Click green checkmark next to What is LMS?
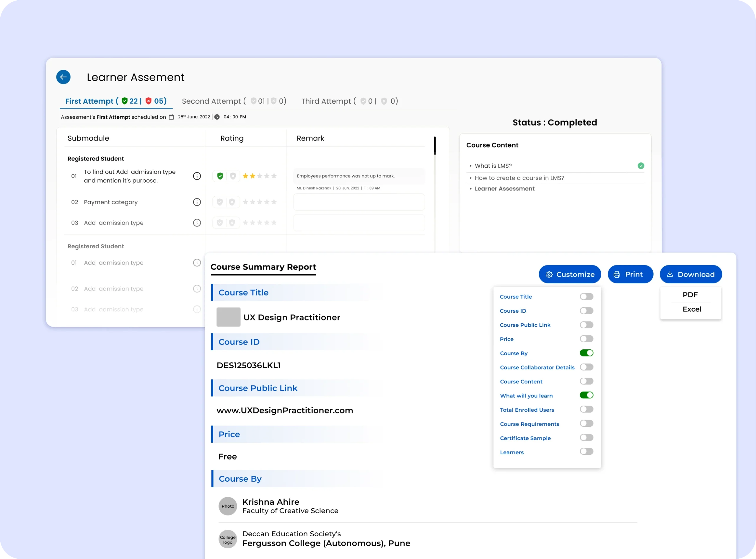Viewport: 756px width, 559px height. coord(641,166)
